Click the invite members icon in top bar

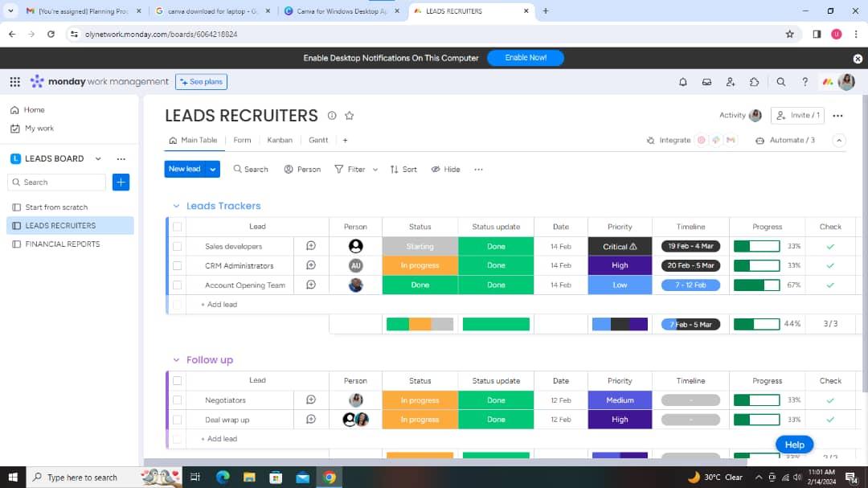click(x=730, y=82)
